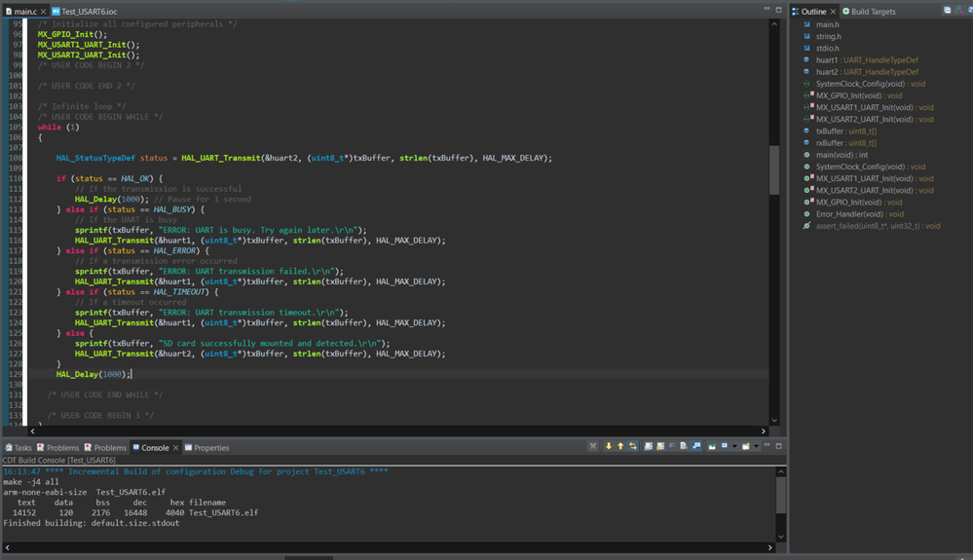This screenshot has width=973, height=560.
Task: Click the huart1 variable icon in Outline
Action: tap(806, 59)
